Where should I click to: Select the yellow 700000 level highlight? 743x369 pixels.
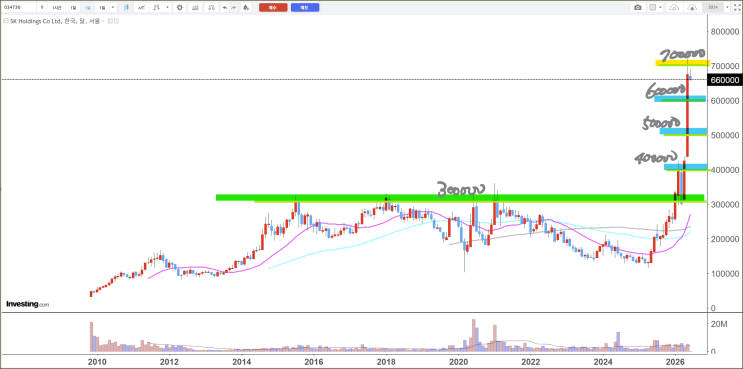(682, 63)
